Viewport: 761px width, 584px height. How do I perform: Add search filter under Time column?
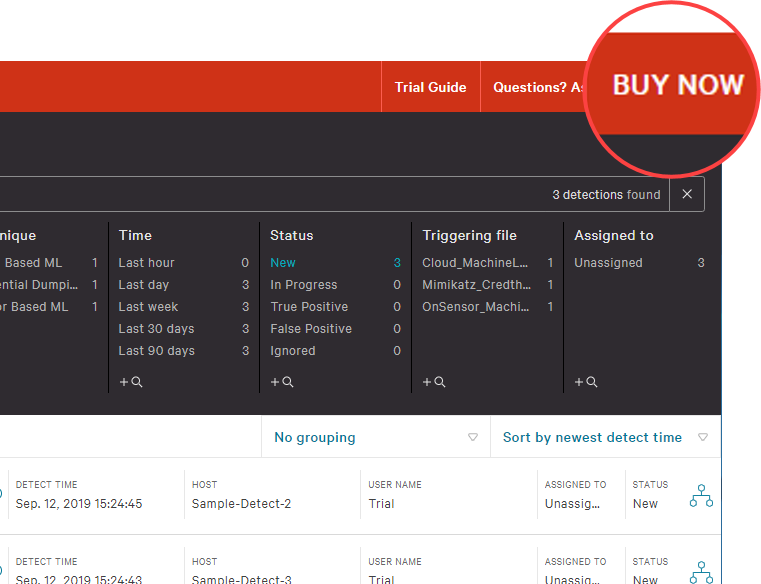131,382
